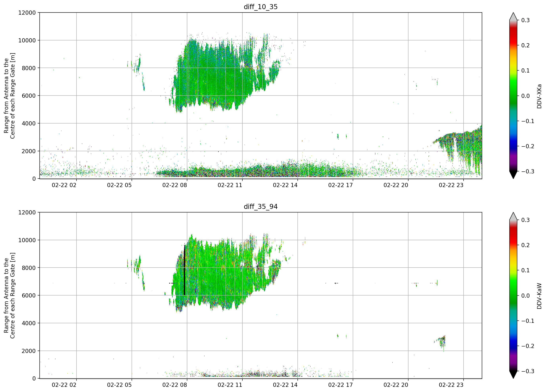This screenshot has height=392, width=546.
Task: Click the 0.0 tick on DDV-XKa colorbar
Action: coord(525,96)
